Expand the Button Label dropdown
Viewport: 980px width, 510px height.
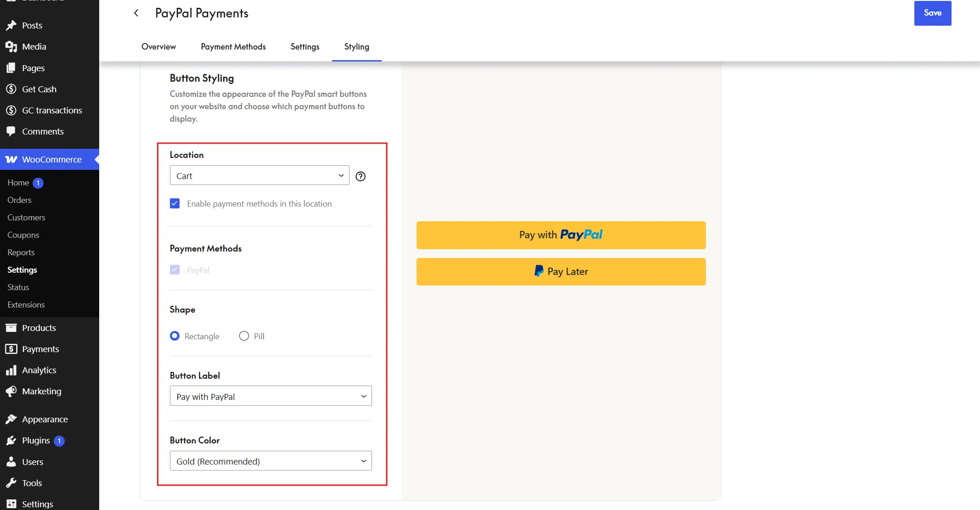(x=271, y=396)
